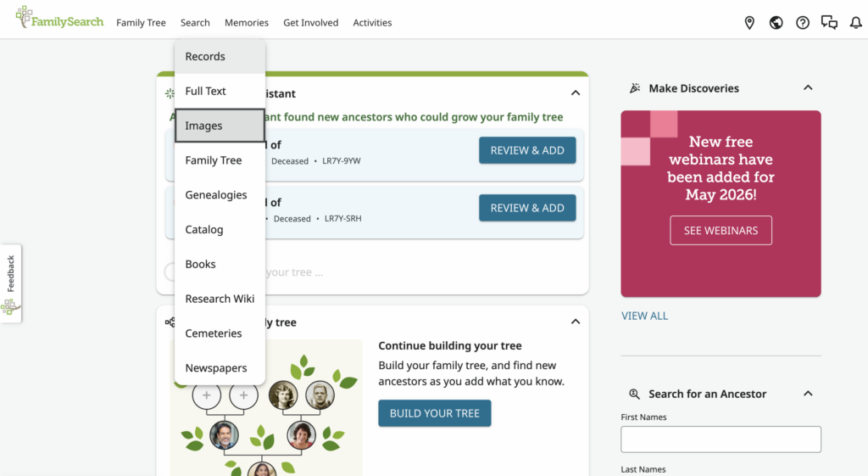Click the Make Discoveries party icon
The image size is (868, 476).
(634, 88)
